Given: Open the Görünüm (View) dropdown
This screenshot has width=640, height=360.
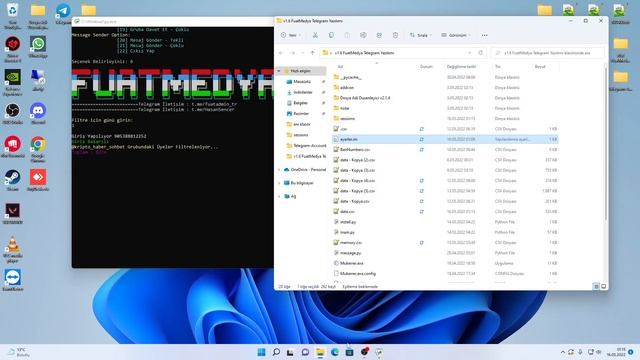Looking at the screenshot, I should [456, 36].
